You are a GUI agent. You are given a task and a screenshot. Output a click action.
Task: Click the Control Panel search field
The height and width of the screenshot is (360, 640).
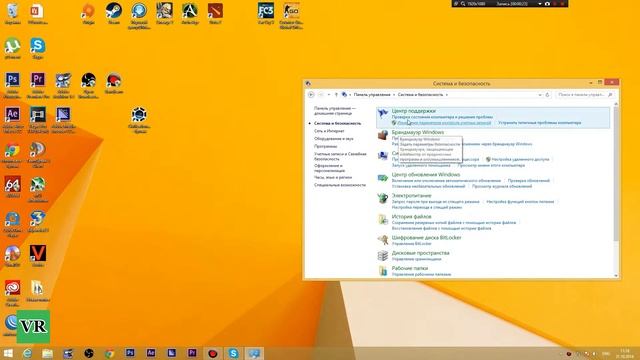pos(584,95)
